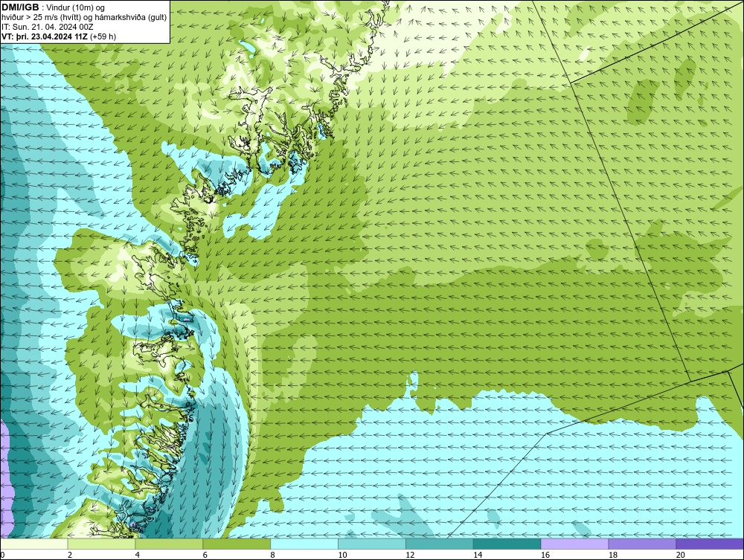Image resolution: width=744 pixels, height=560 pixels.
Task: Click the 2–4 m/s light yellow-green legend swatch
Action: point(101,544)
